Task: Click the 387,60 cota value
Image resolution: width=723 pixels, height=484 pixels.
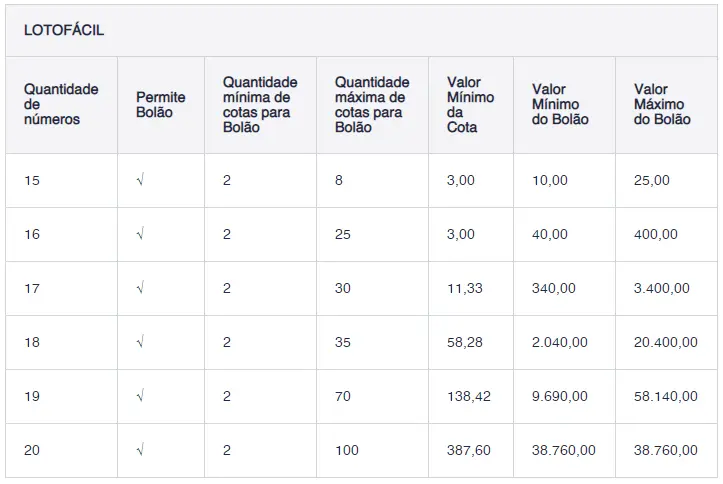Action: point(469,451)
